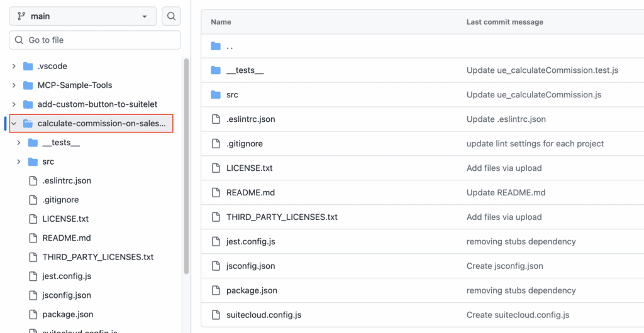644x333 pixels.
Task: Open commit 'Update .eslintrc.json'
Action: coord(506,119)
